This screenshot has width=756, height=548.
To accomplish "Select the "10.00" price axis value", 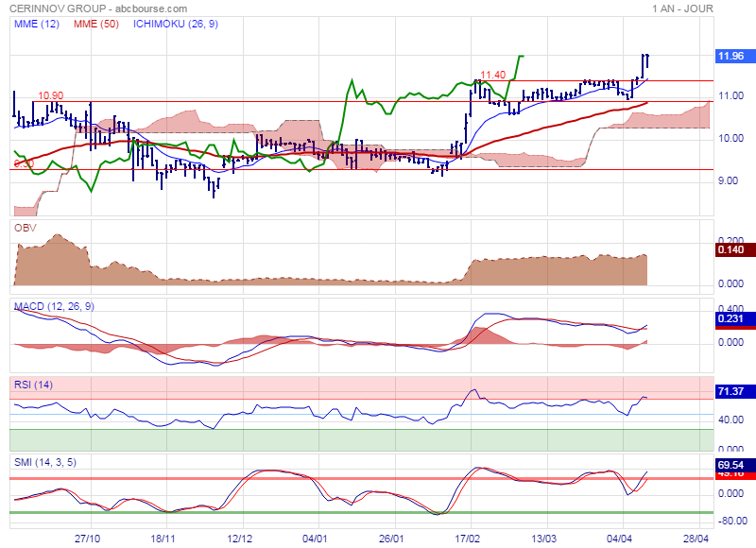I will (x=730, y=138).
